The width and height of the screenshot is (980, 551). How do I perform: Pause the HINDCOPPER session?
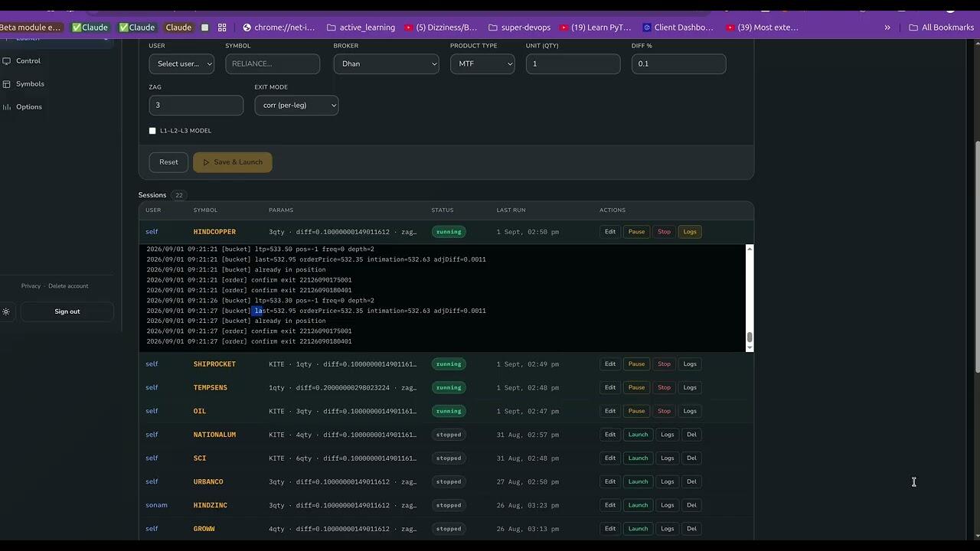pyautogui.click(x=636, y=232)
